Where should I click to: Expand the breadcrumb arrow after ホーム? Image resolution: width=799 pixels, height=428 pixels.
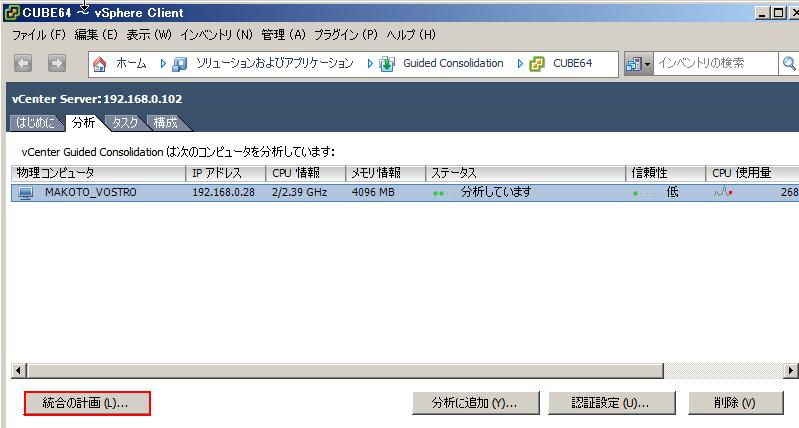coord(163,64)
